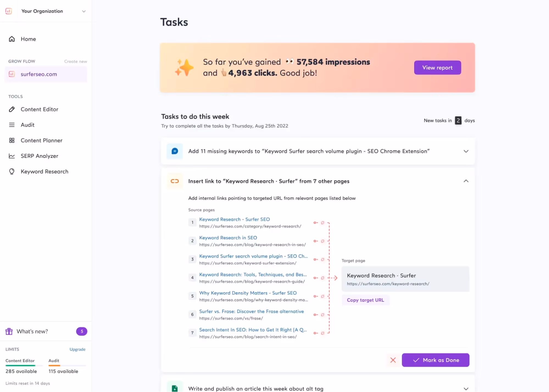
Task: Click the Content Editor pencil icon
Action: tap(12, 109)
